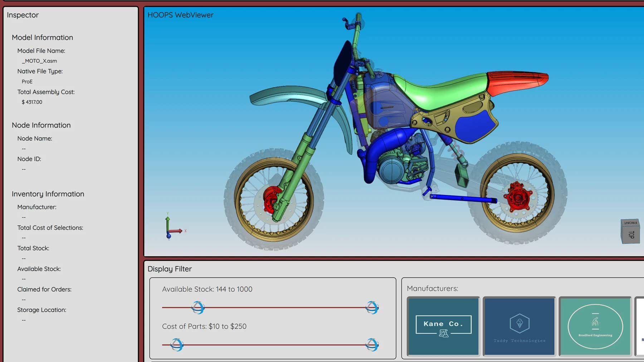Click the Display Filter heading

click(170, 269)
